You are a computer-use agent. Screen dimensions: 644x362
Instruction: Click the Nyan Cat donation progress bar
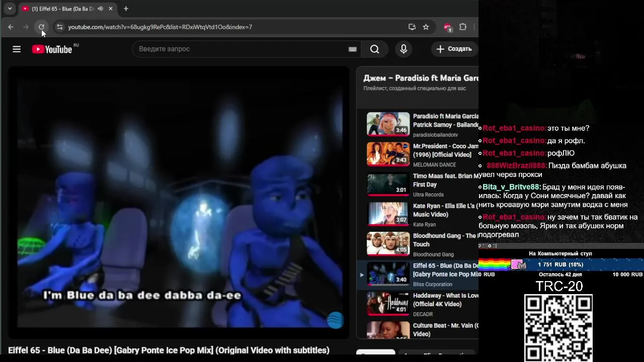[x=561, y=264]
